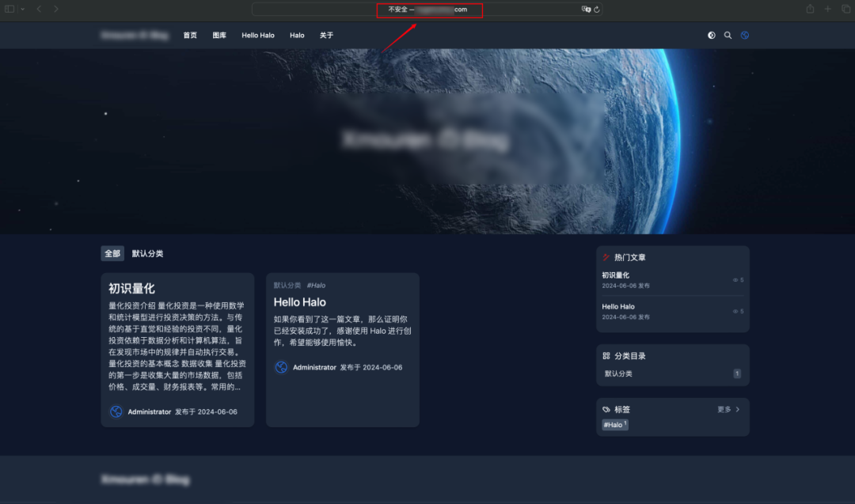Click the 默认分类 label on Hello Halo card
The image size is (855, 504).
coord(287,286)
